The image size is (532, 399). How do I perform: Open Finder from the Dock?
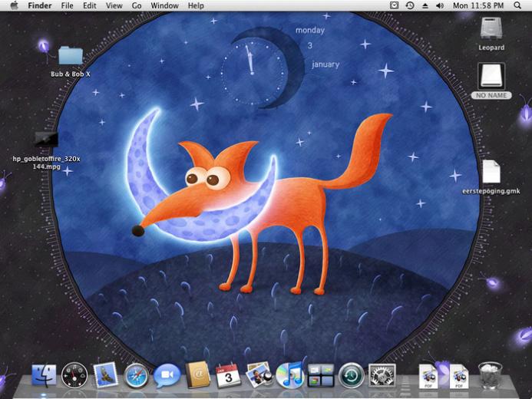coord(44,375)
